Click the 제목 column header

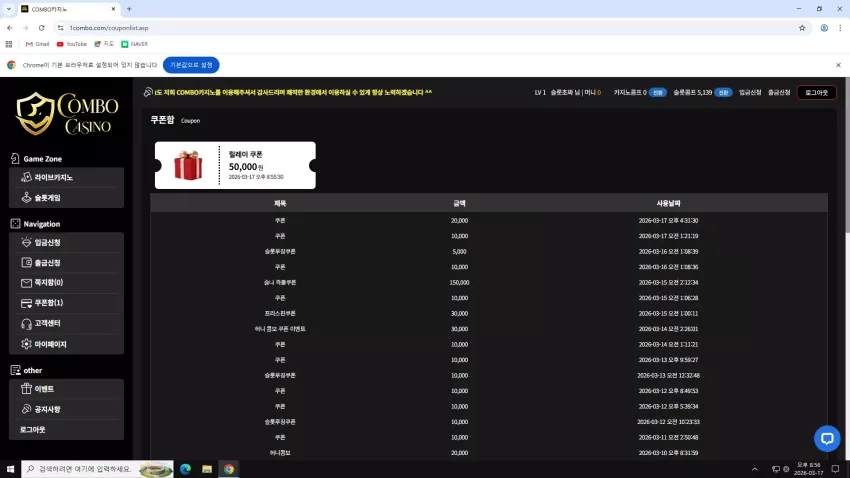[x=280, y=204]
